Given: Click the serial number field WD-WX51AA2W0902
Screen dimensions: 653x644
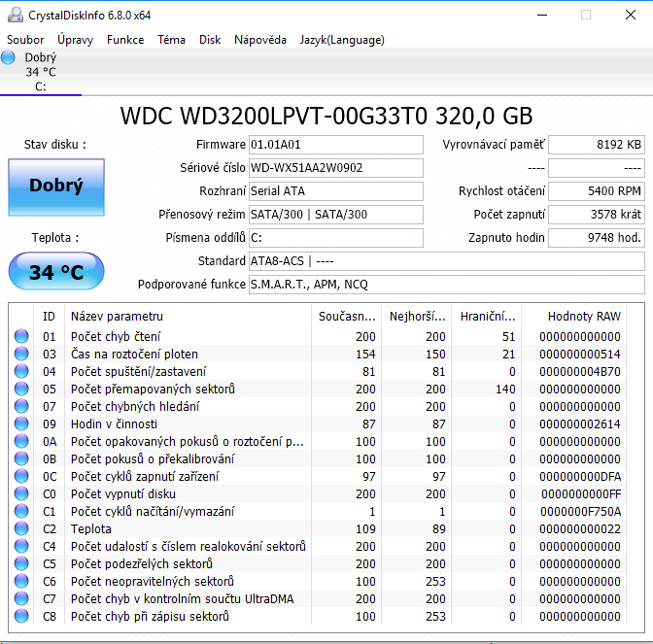Looking at the screenshot, I should coord(336,168).
